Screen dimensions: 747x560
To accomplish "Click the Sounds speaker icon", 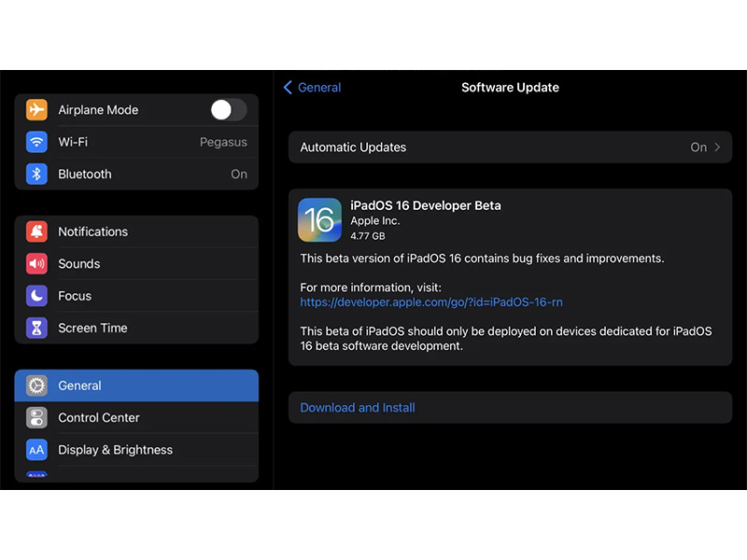I will point(36,264).
